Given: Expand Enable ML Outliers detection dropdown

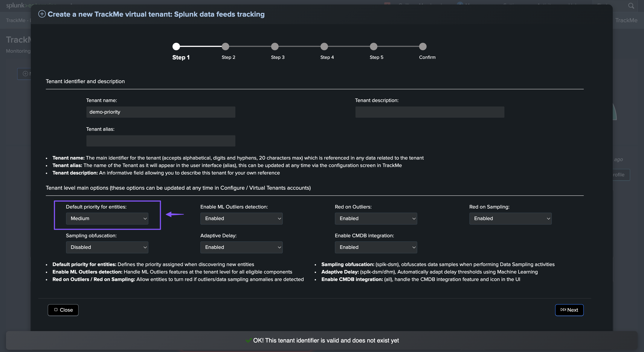Looking at the screenshot, I should click(x=241, y=218).
